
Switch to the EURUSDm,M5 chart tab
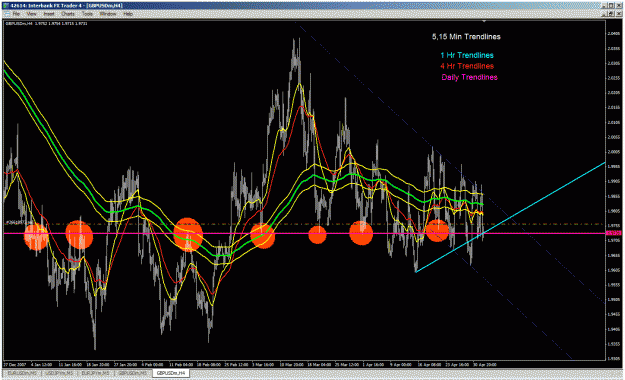click(22, 373)
